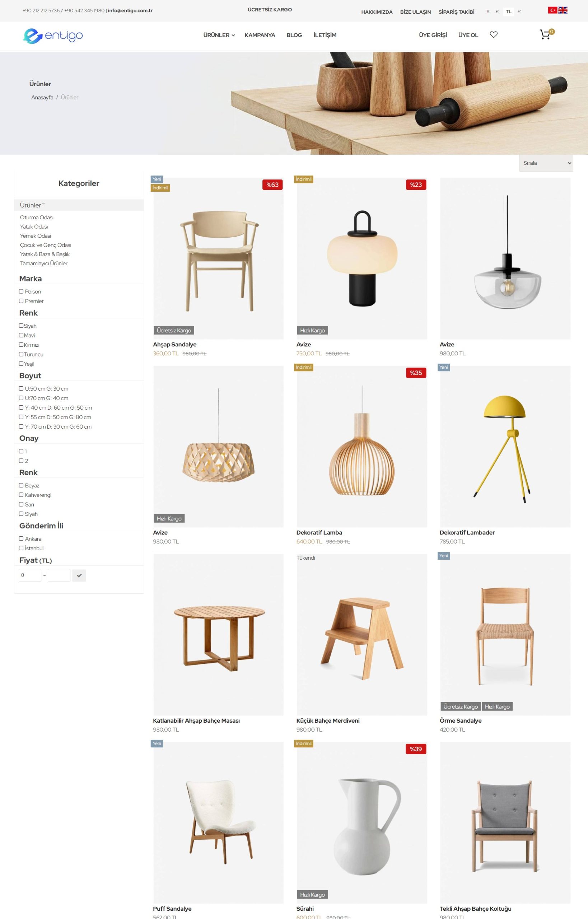Expand the ÜRÜNLER navigation menu
Image resolution: width=588 pixels, height=919 pixels.
point(219,35)
